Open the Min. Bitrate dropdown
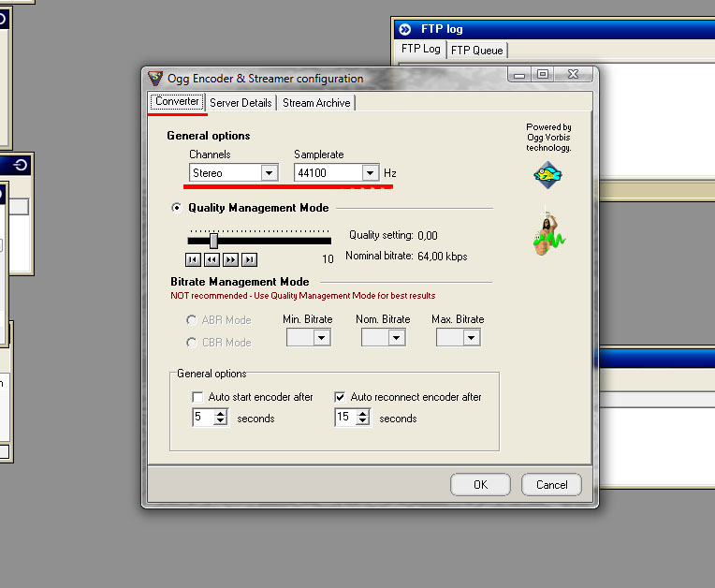The height and width of the screenshot is (588, 715). tap(322, 338)
